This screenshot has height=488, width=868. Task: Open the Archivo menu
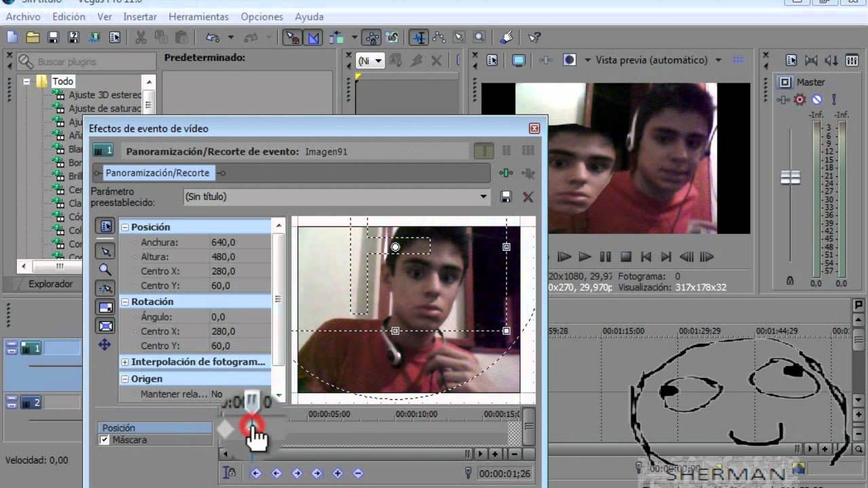click(22, 16)
